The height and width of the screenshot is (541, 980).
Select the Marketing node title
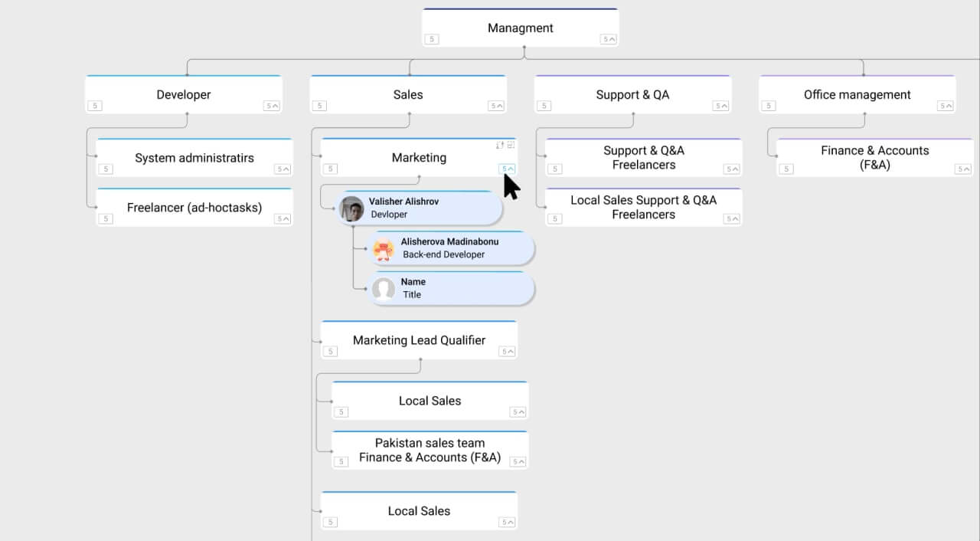pyautogui.click(x=419, y=157)
